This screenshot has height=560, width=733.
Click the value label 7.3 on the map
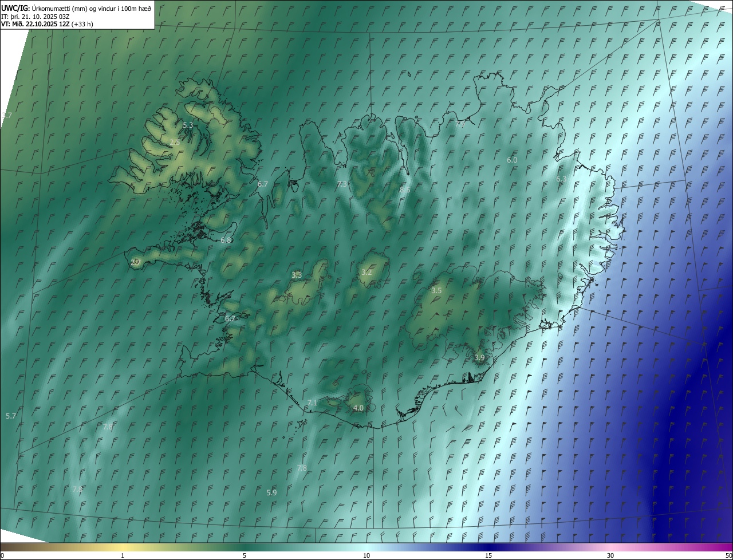(342, 184)
